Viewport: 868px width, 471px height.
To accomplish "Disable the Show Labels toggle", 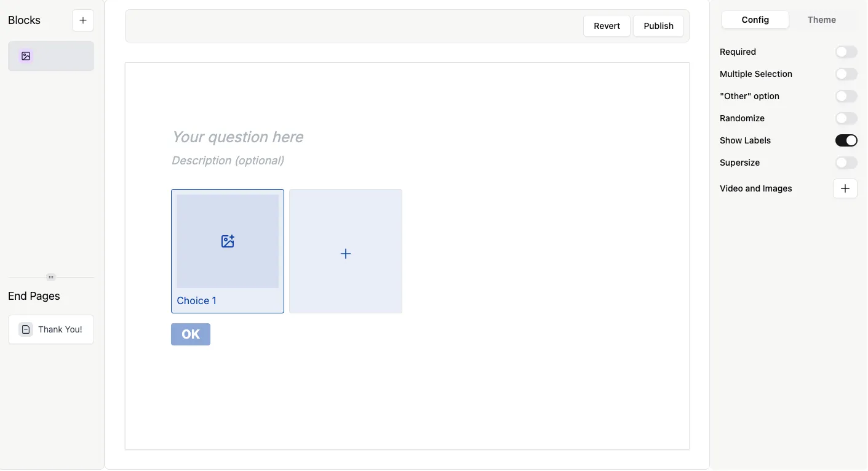I will point(846,140).
